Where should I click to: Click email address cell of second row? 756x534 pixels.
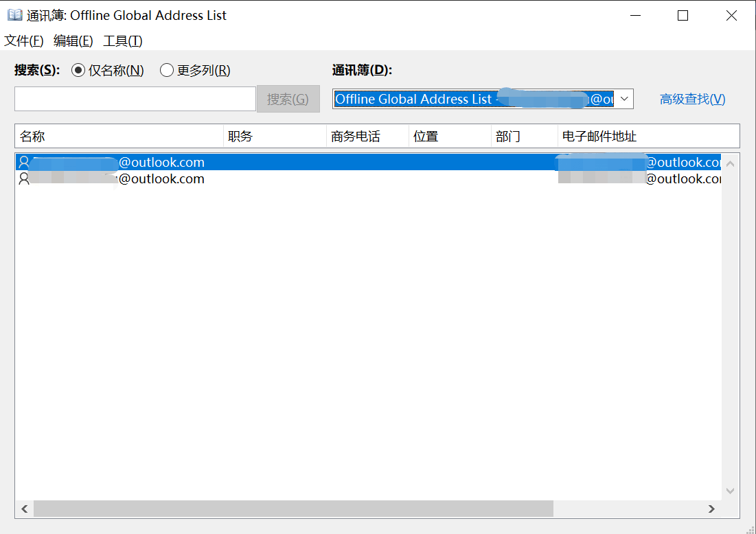tap(639, 179)
